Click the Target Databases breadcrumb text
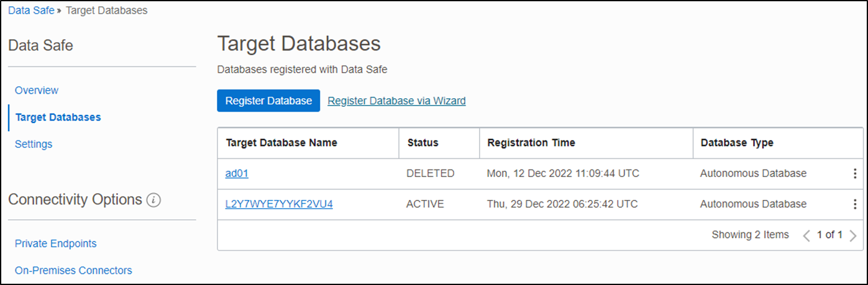This screenshot has width=868, height=285. point(107,11)
